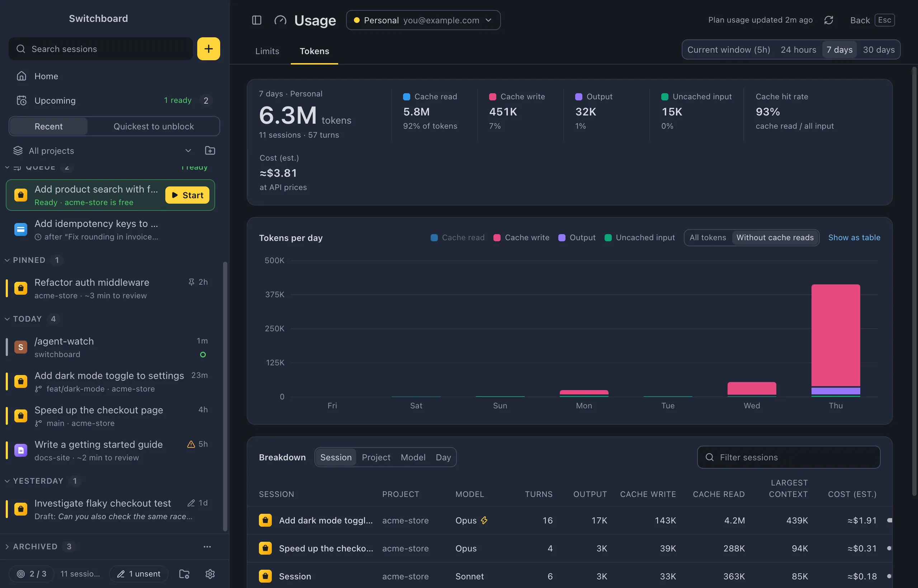
Task: Click Show as table link
Action: tap(854, 237)
